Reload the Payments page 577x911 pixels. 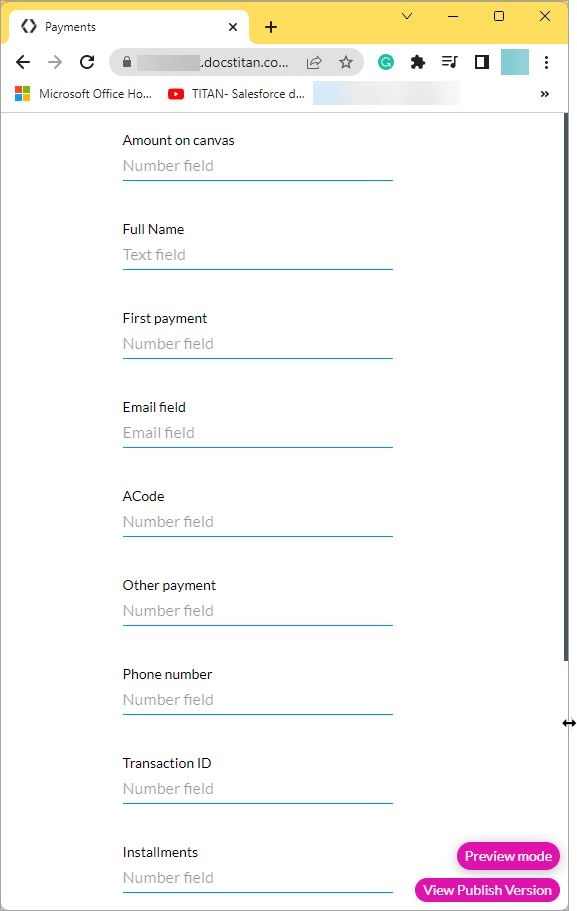[x=87, y=61]
